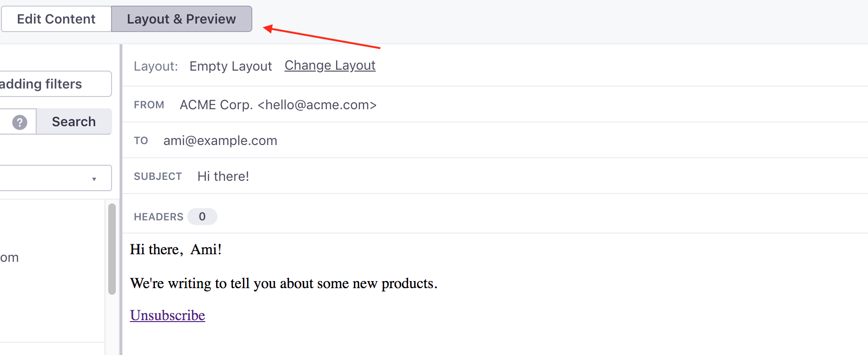Click the Hi there, Ami! greeting
The height and width of the screenshot is (355, 868).
[176, 249]
